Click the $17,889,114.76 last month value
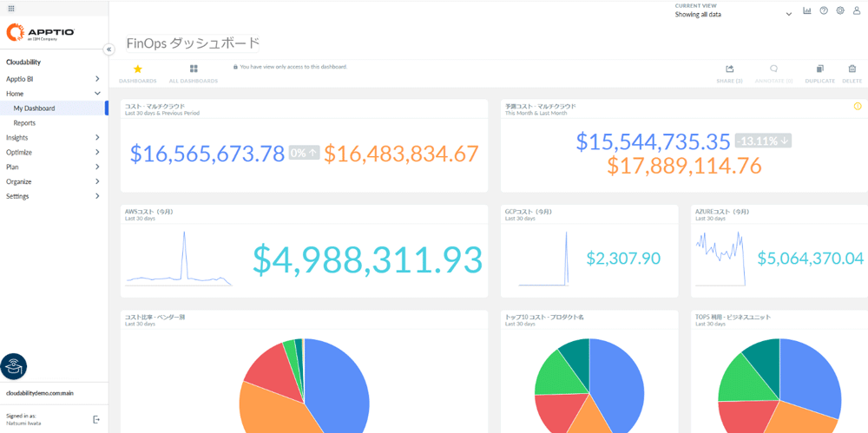868x433 pixels. click(x=684, y=166)
